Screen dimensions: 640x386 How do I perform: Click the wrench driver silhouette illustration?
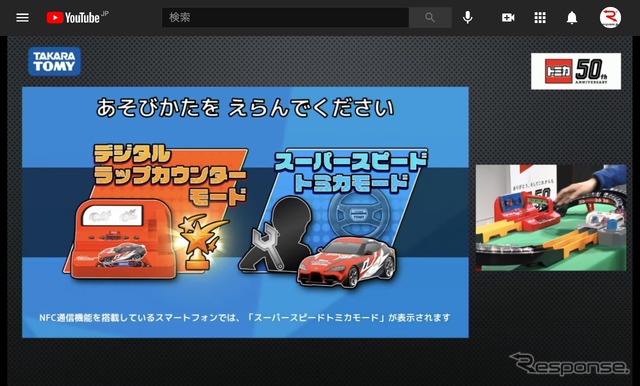pos(276,234)
